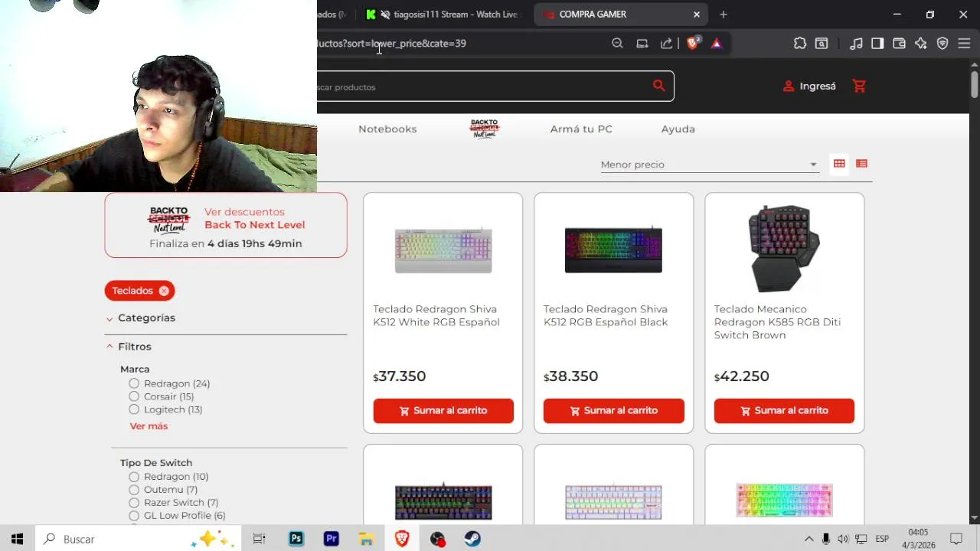Open Redragon K585 Diti keyboard thumbnail
The image size is (980, 551).
click(784, 249)
